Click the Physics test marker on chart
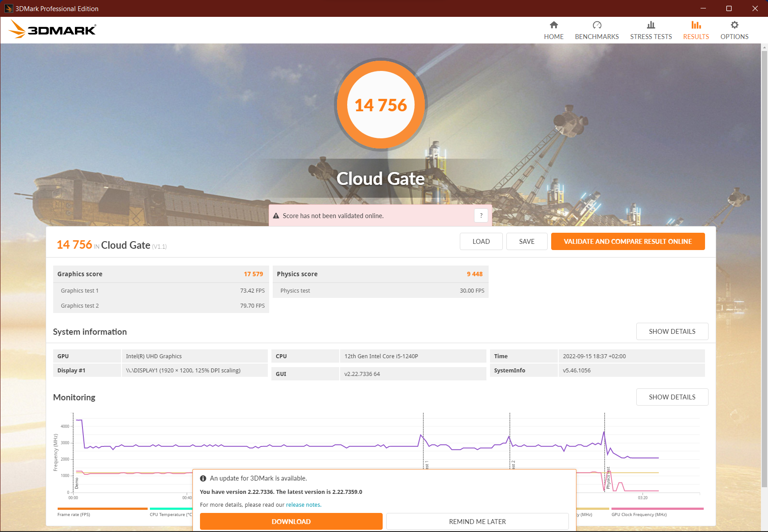This screenshot has width=768, height=532. coord(608,478)
